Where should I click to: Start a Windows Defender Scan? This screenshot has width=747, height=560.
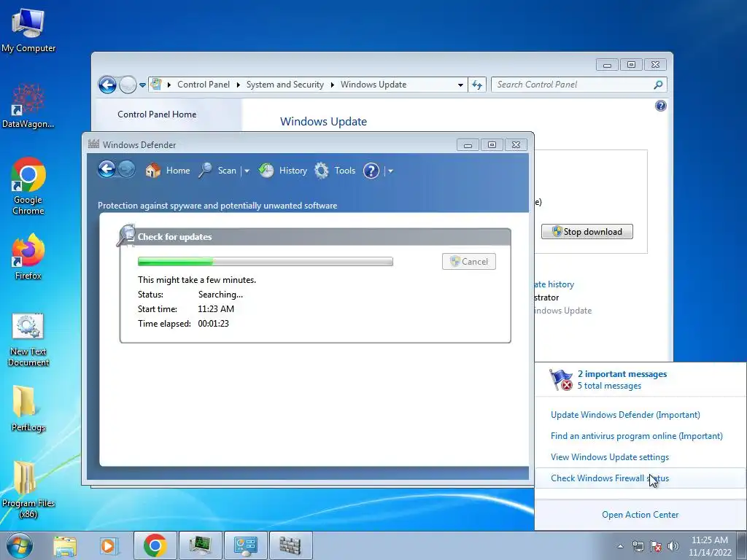click(x=217, y=171)
